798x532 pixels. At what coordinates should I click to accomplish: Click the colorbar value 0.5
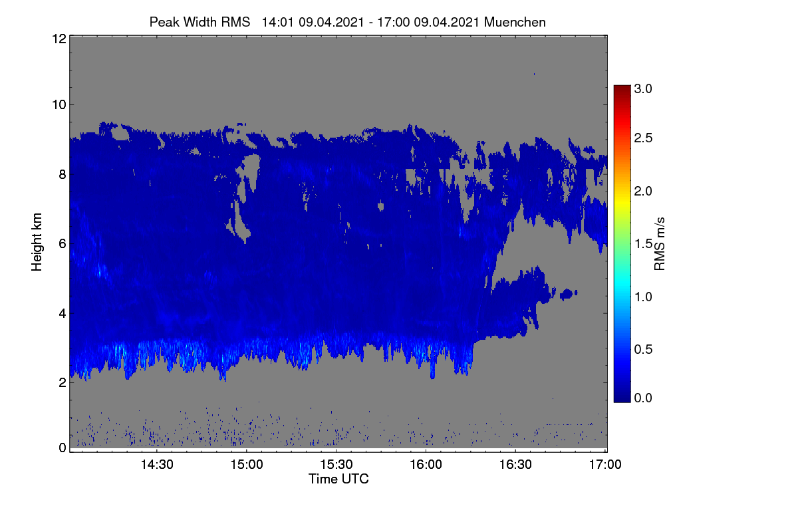pyautogui.click(x=644, y=349)
